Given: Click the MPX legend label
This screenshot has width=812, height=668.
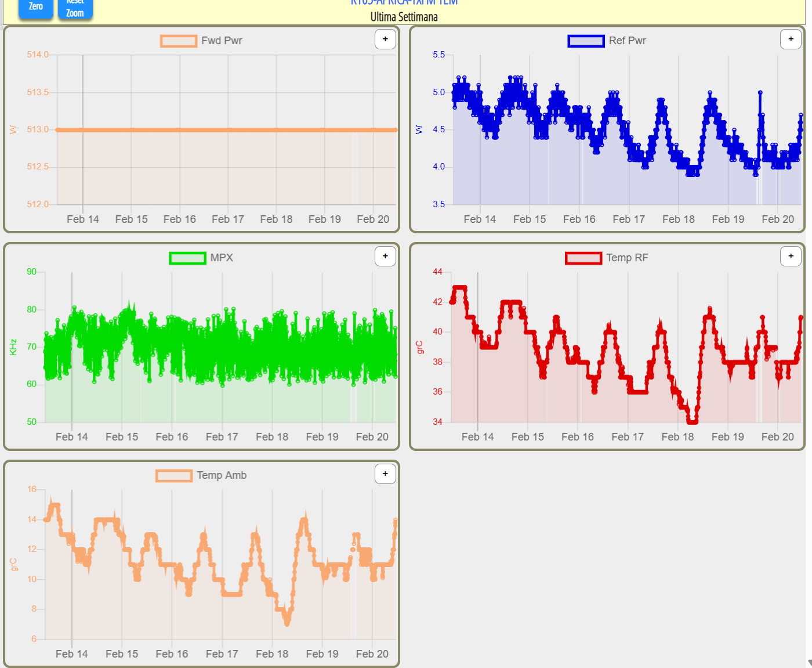Looking at the screenshot, I should pos(222,258).
